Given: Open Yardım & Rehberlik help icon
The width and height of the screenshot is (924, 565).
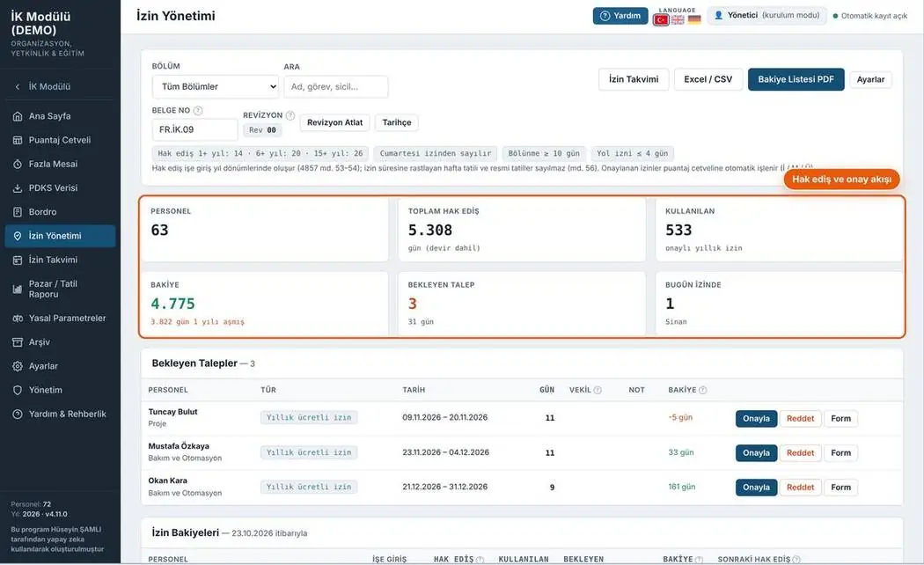Looking at the screenshot, I should point(18,415).
